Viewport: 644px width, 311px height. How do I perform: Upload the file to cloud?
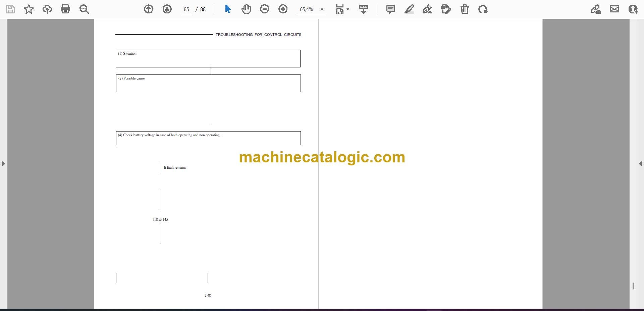(47, 9)
